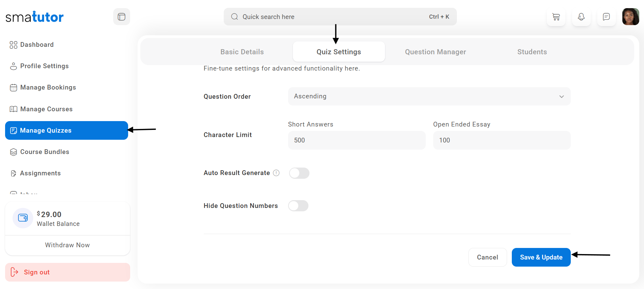
Task: Expand the Question Order dropdown
Action: (x=429, y=96)
